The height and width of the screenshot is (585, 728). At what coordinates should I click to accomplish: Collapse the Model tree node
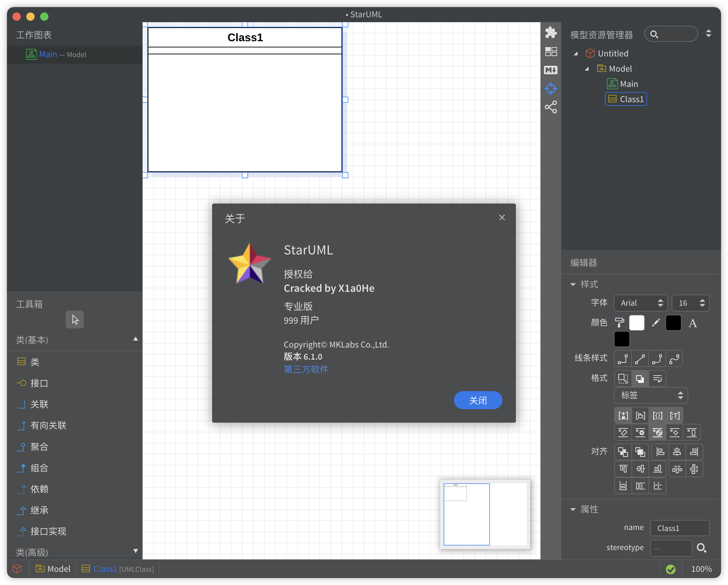[x=587, y=69]
